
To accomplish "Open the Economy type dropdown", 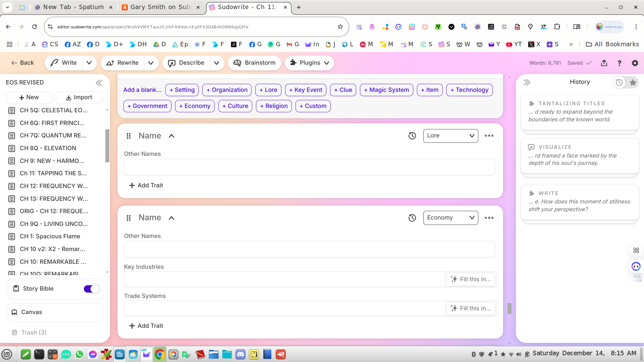I will (x=450, y=218).
